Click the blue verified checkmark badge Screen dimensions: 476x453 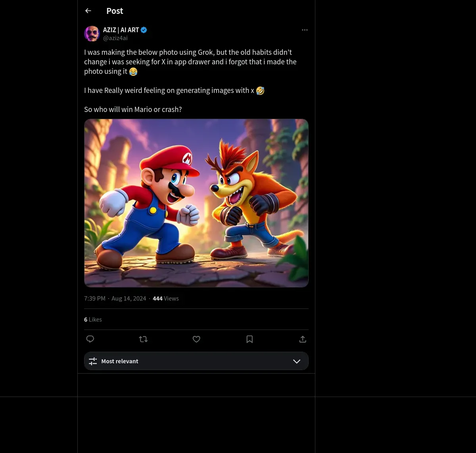point(144,30)
